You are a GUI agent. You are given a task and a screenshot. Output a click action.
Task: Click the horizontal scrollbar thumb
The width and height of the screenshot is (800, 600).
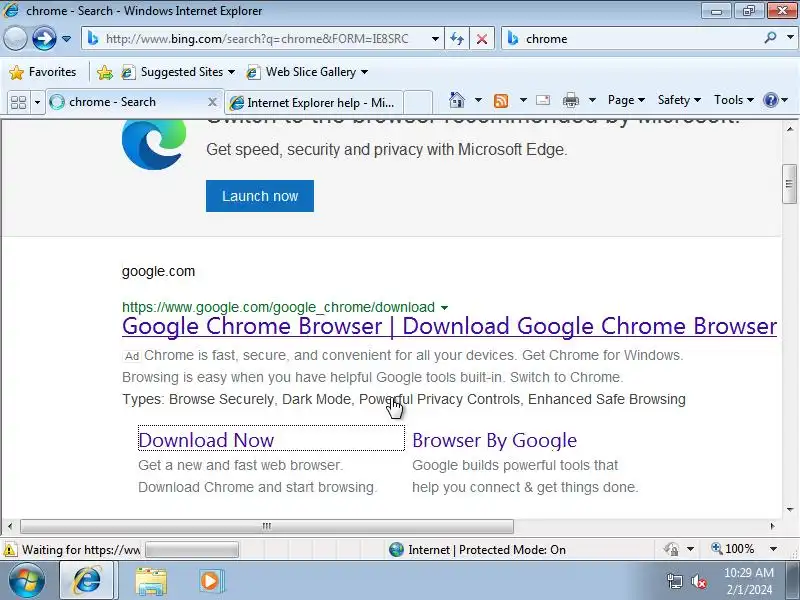point(267,526)
